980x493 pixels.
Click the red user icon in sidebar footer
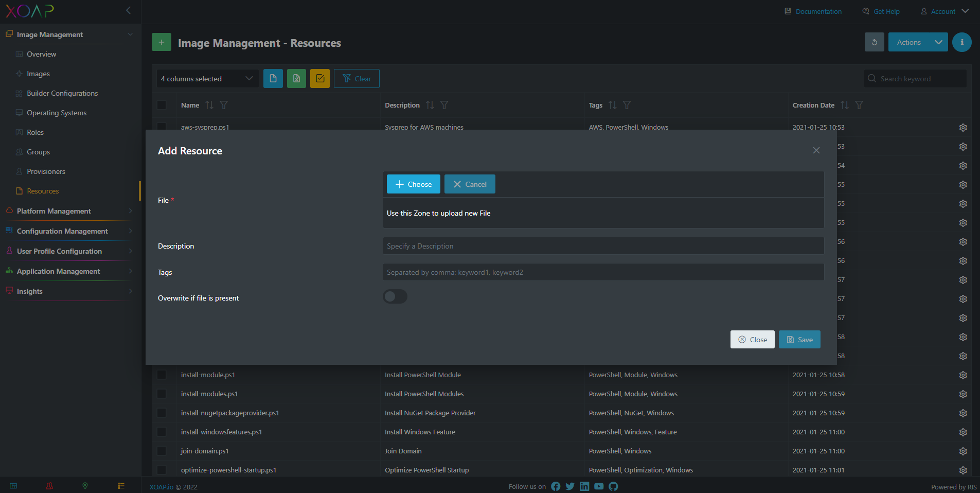49,486
